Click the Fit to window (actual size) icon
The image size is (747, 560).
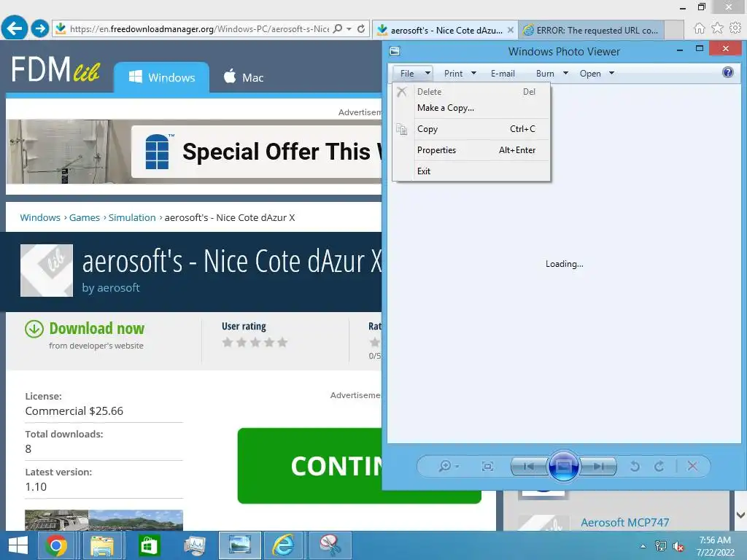[x=487, y=466]
